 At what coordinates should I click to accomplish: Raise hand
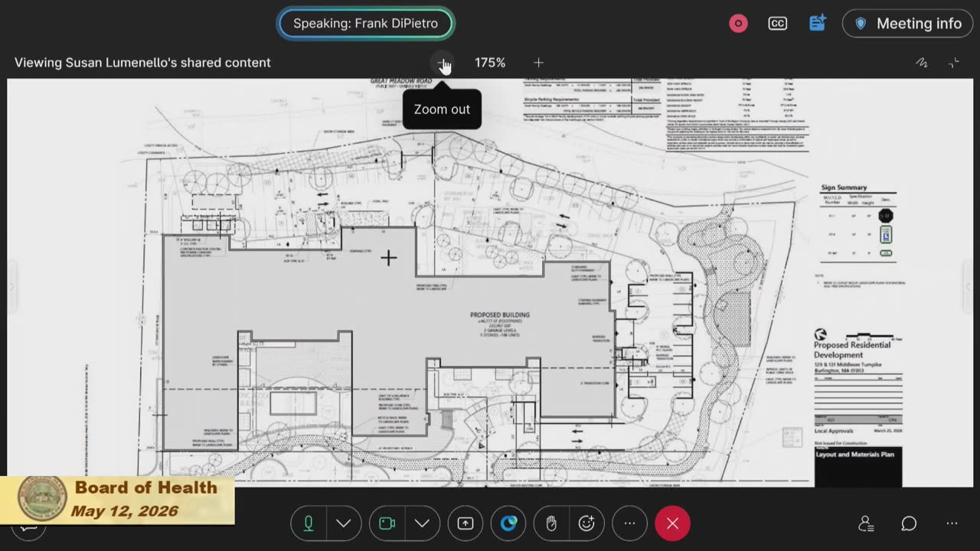(551, 523)
